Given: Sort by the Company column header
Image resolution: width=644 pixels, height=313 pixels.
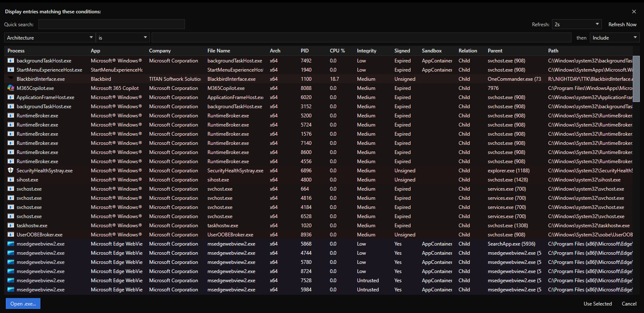Looking at the screenshot, I should point(160,51).
